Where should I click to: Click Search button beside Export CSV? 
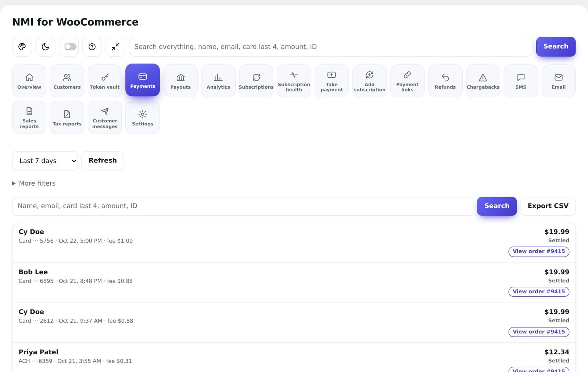(497, 206)
